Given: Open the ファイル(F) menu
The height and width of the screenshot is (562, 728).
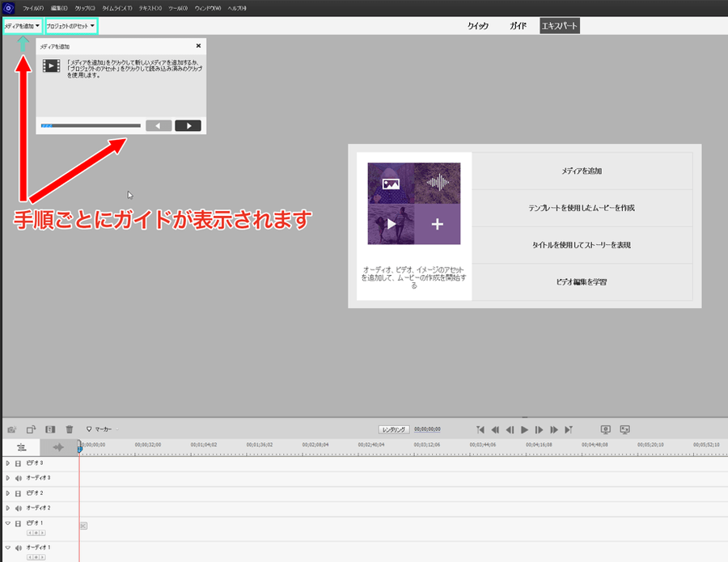Looking at the screenshot, I should 33,8.
